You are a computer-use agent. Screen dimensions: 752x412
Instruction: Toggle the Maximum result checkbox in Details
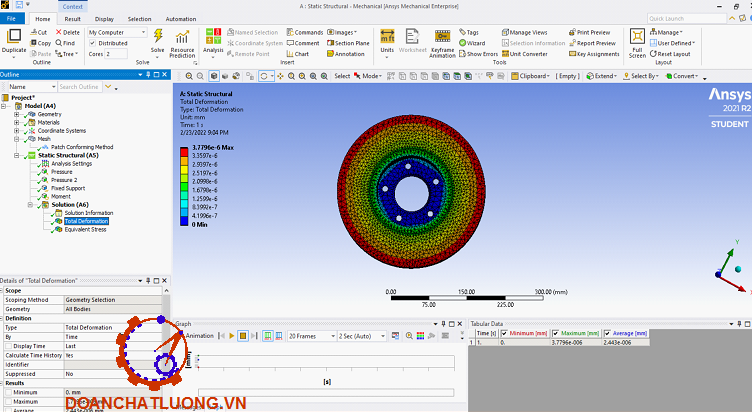point(9,401)
